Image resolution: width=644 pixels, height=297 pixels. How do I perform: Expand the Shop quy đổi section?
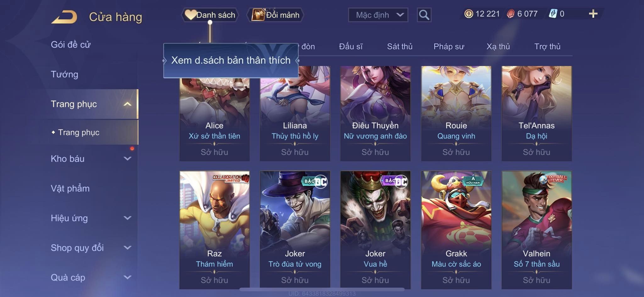[x=127, y=247]
